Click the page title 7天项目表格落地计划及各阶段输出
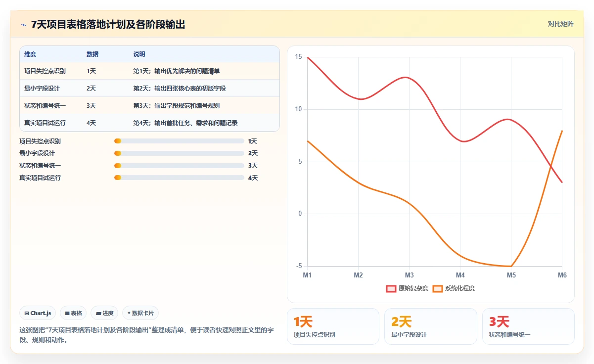Screen dimensions: 594x364 coord(108,25)
